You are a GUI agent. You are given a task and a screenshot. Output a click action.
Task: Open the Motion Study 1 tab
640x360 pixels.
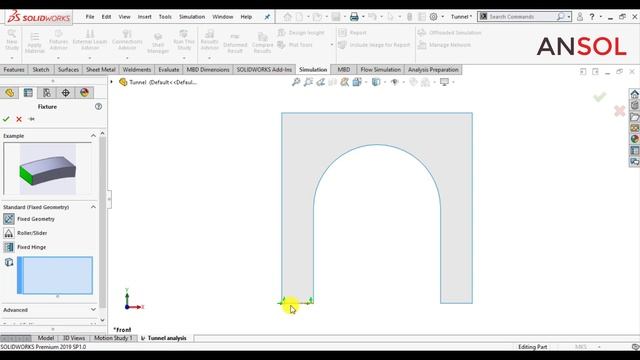(x=113, y=338)
